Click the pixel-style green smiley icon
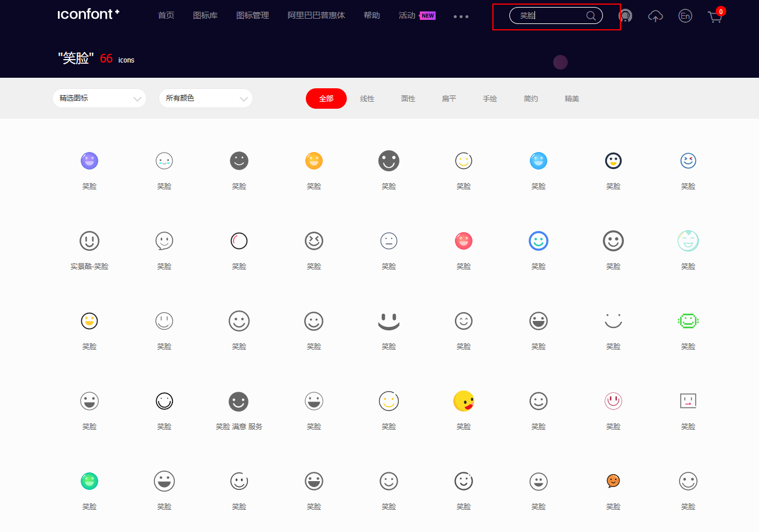The height and width of the screenshot is (532, 759). [688, 320]
